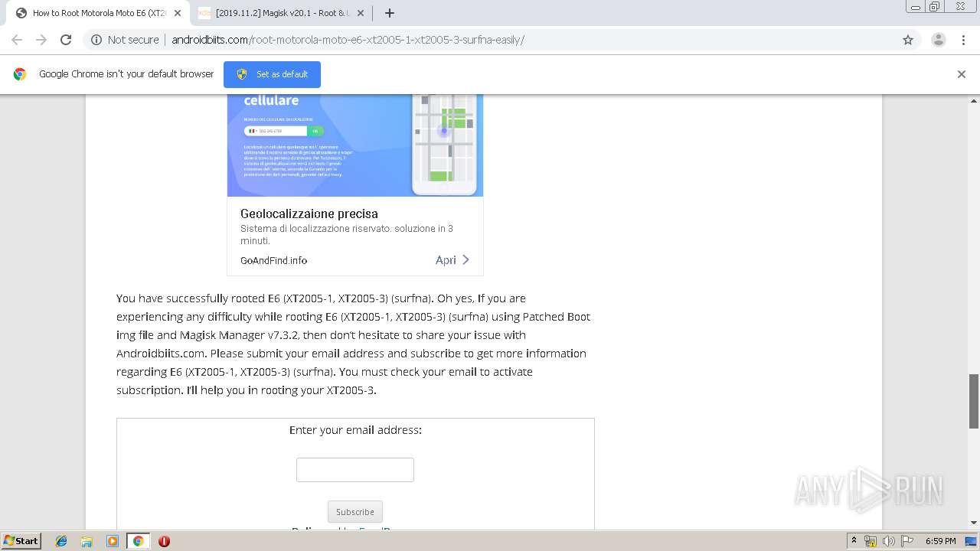
Task: Set Chrome as default browser
Action: (272, 74)
